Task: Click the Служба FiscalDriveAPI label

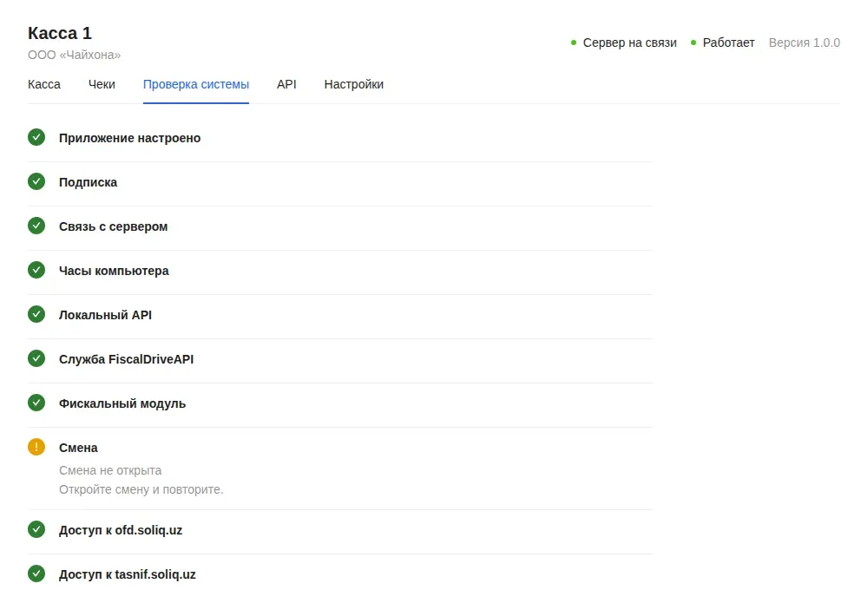Action: (126, 359)
